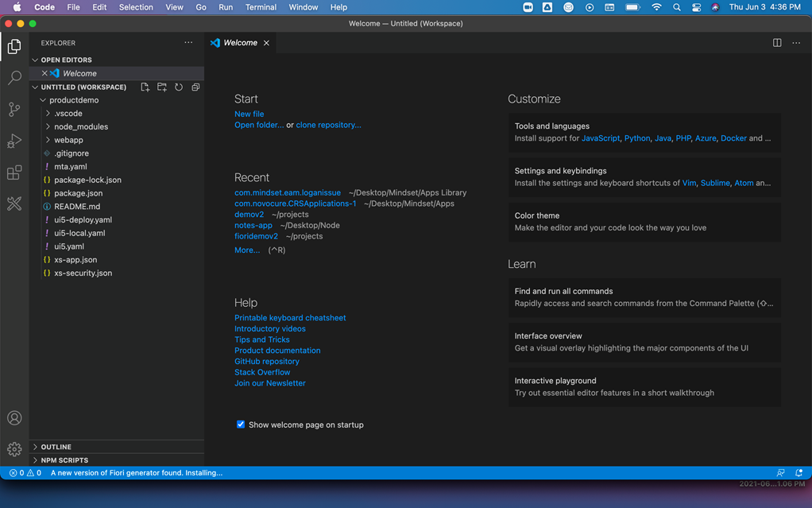This screenshot has width=812, height=508.
Task: Click the clone repository... link
Action: [x=328, y=125]
